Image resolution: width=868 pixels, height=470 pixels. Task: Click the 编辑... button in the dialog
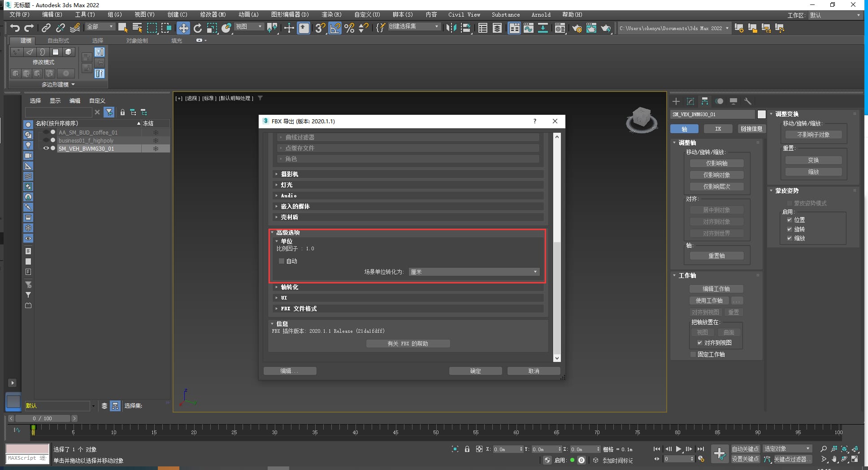(290, 371)
